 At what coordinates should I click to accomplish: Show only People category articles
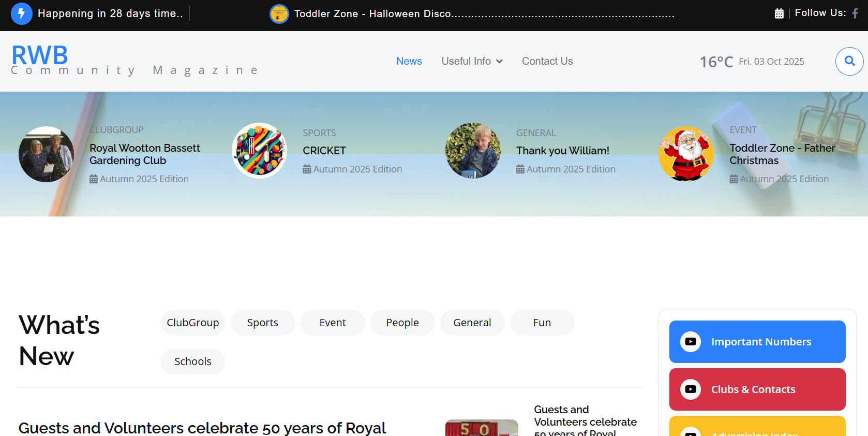pyautogui.click(x=402, y=323)
